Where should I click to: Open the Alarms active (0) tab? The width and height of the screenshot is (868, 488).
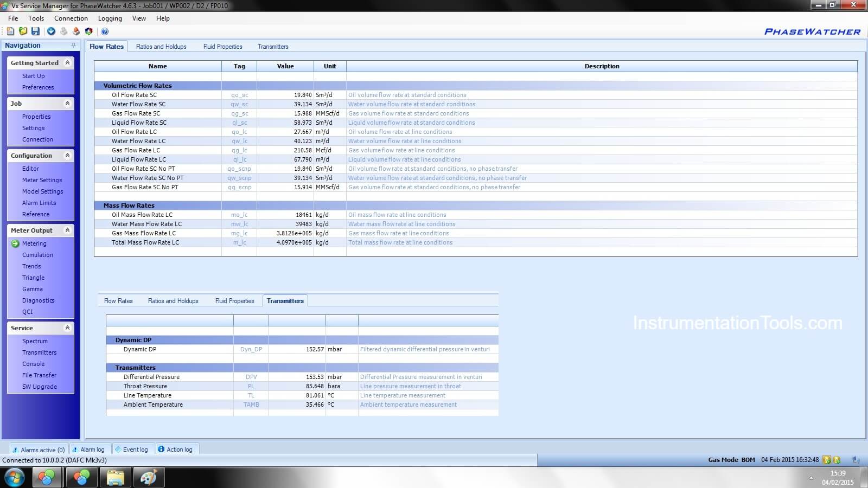point(39,450)
